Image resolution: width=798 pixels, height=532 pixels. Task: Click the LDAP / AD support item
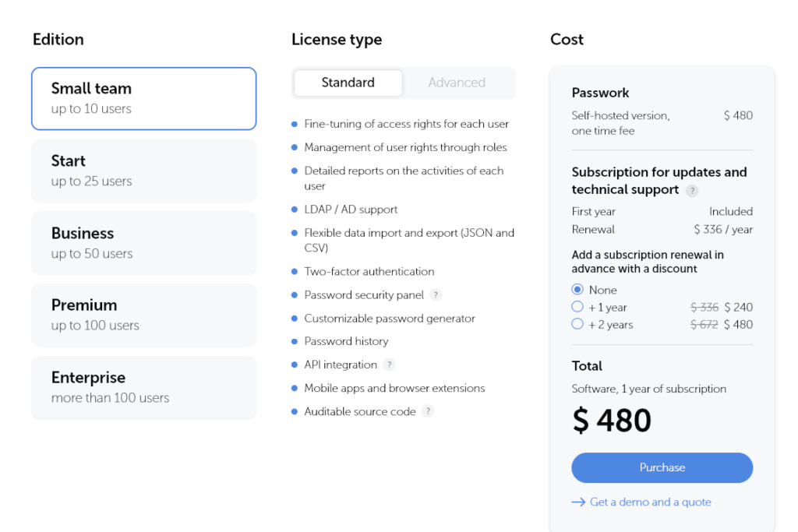(351, 210)
